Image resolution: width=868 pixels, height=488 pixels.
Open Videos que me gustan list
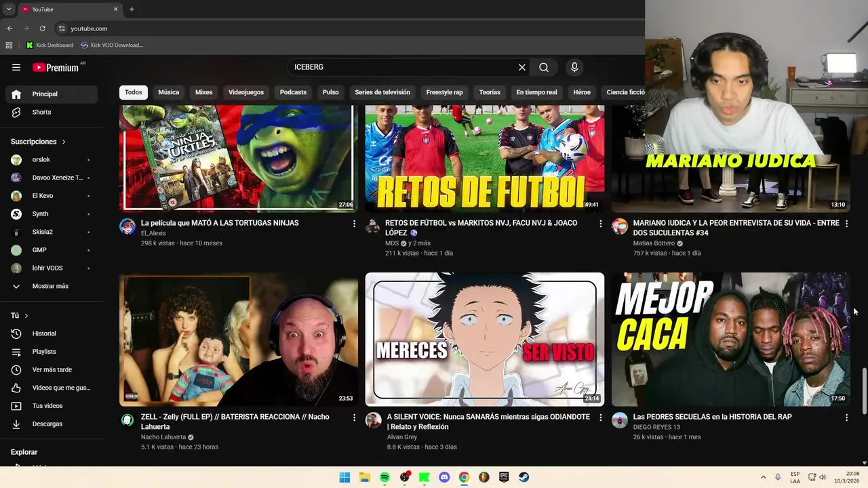point(52,388)
